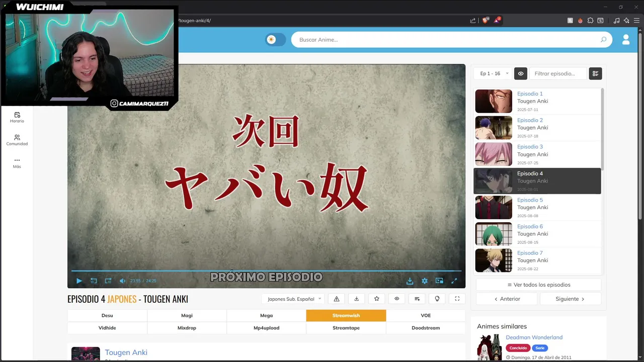Click the video progress bar

point(266,271)
